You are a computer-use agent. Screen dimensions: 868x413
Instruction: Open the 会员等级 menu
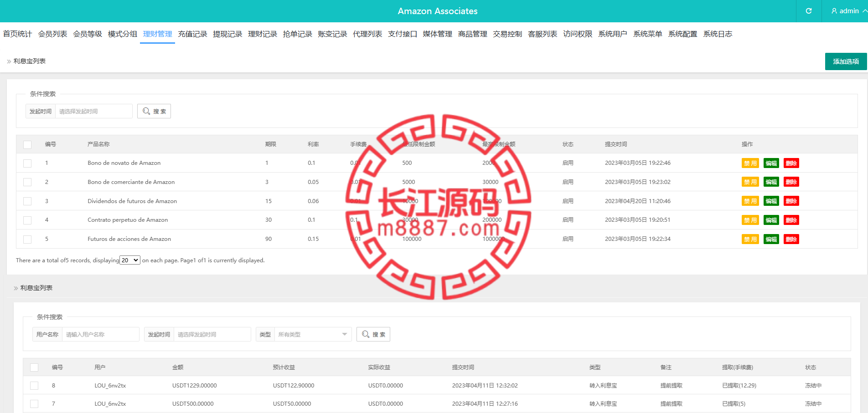click(x=88, y=34)
